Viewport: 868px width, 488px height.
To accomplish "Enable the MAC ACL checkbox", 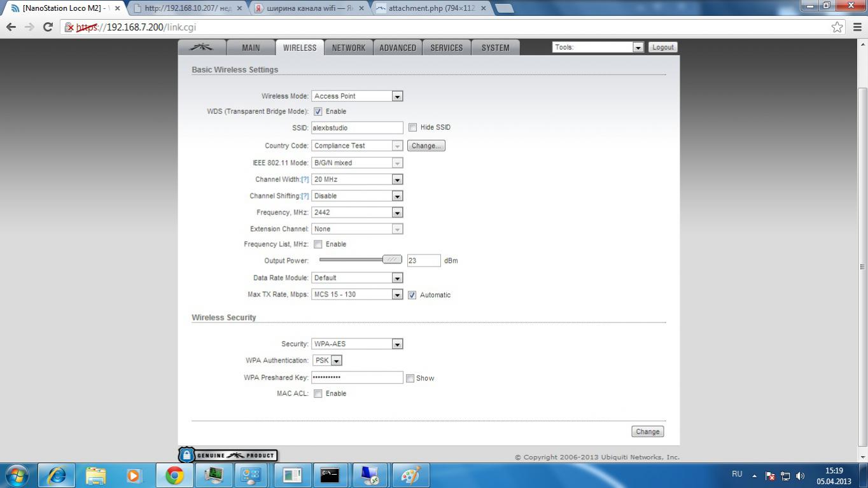I will point(318,394).
